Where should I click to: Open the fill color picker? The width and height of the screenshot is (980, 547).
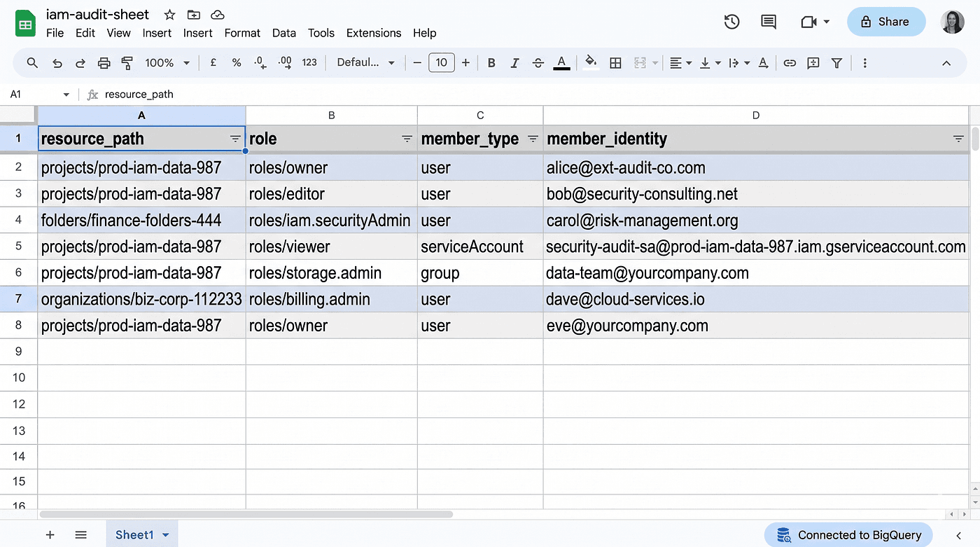(591, 63)
